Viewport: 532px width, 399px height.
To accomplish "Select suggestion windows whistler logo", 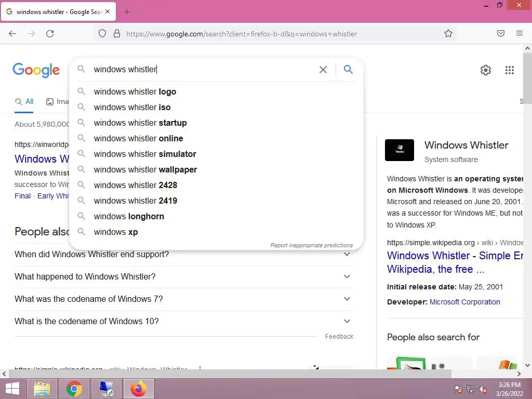I will click(216, 91).
